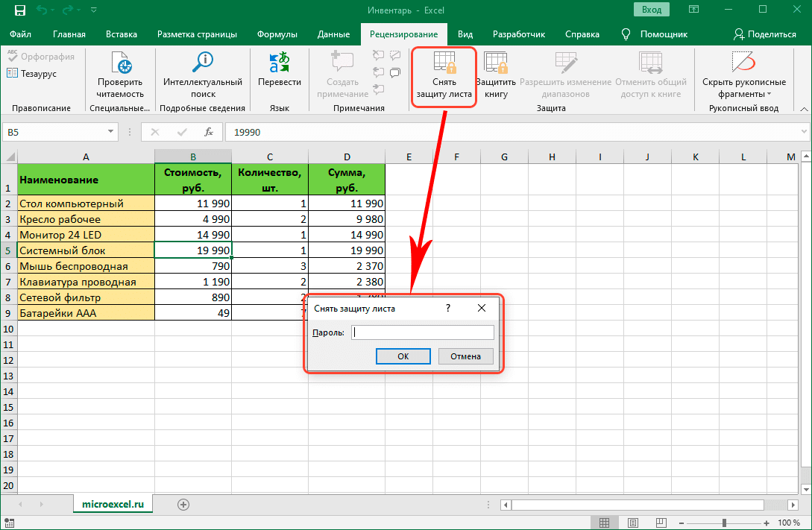
Task: Expand the Hide Ink dropdown (Скрыть рукописные фрагменты)
Action: (769, 95)
